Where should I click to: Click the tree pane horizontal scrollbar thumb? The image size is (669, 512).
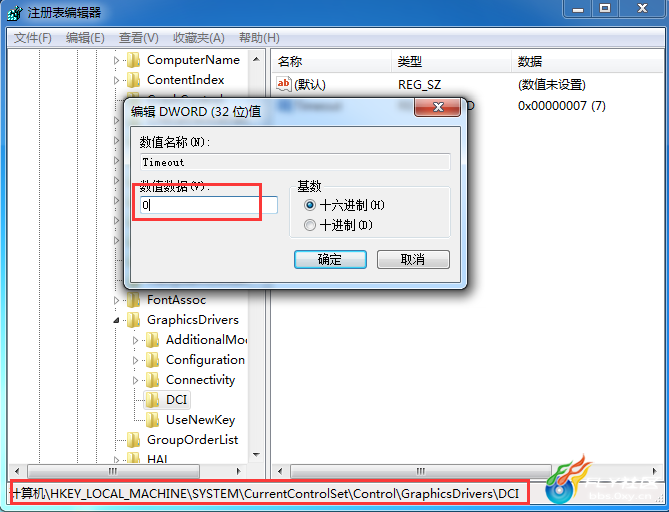[x=113, y=471]
